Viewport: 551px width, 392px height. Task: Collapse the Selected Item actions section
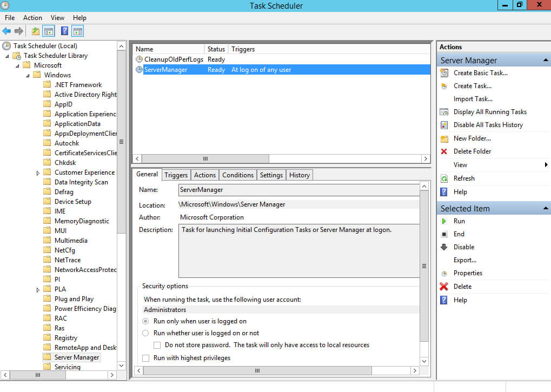546,209
